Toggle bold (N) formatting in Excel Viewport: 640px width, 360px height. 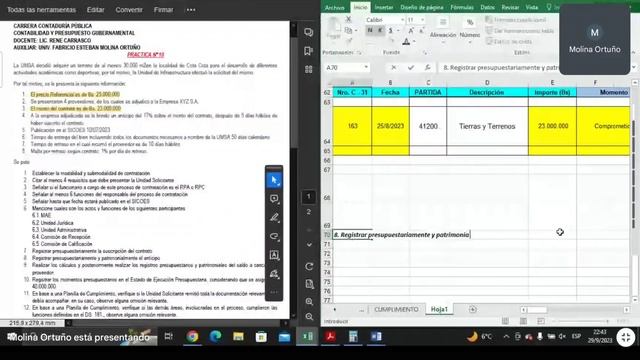click(370, 30)
